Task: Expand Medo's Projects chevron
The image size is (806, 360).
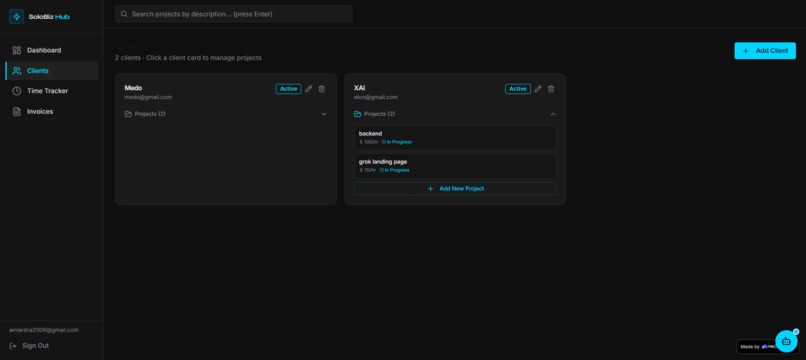Action: (x=323, y=114)
